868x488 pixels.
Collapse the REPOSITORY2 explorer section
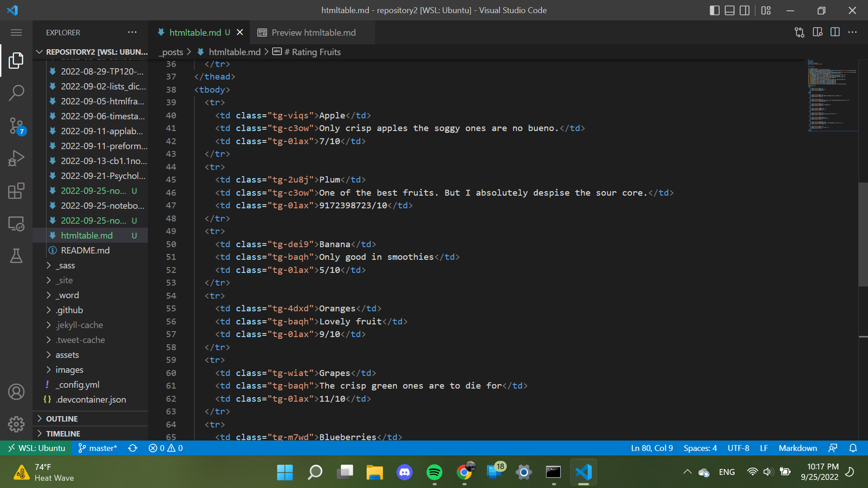pyautogui.click(x=90, y=52)
